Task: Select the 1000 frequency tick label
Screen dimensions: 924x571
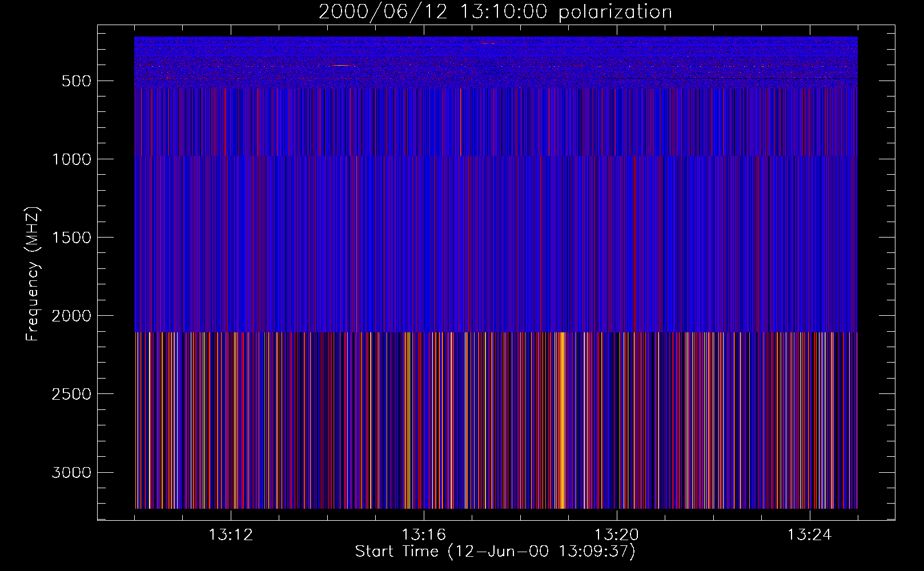Action: pyautogui.click(x=71, y=159)
